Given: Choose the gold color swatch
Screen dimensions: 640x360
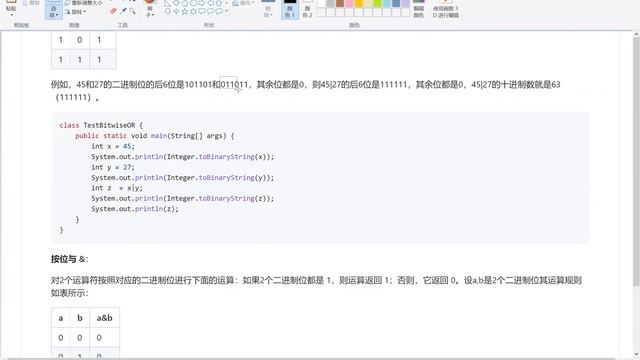Looking at the screenshot, I should point(359,3).
